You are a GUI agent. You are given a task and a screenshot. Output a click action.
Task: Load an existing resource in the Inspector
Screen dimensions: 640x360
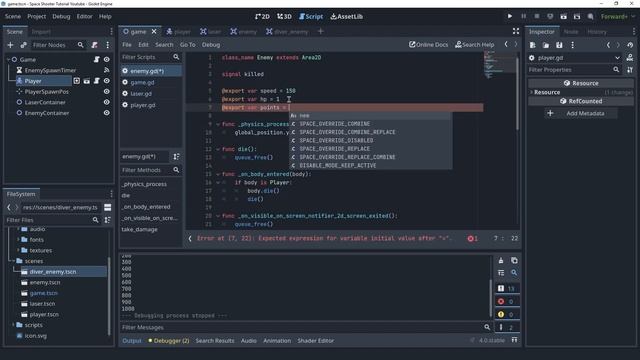(x=546, y=45)
